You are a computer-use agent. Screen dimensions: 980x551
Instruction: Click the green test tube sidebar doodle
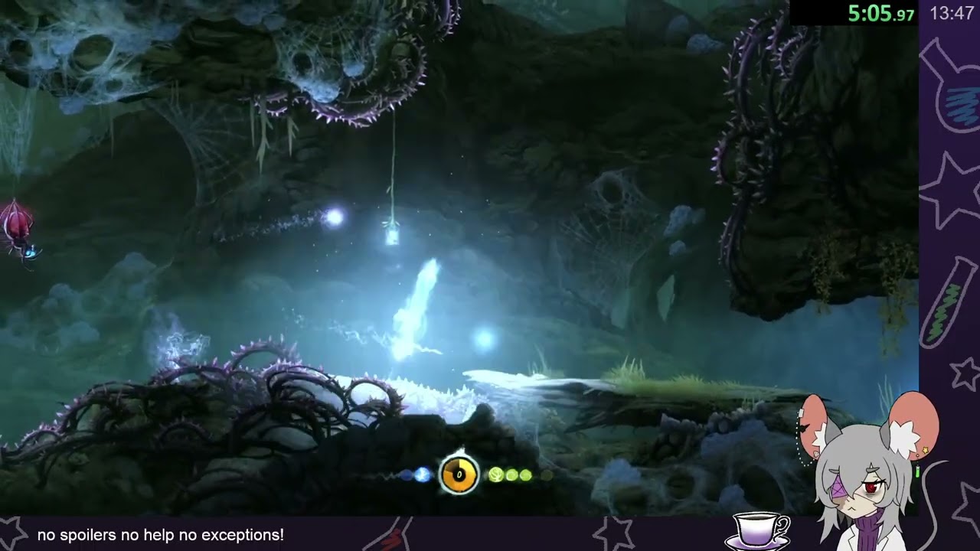[949, 303]
